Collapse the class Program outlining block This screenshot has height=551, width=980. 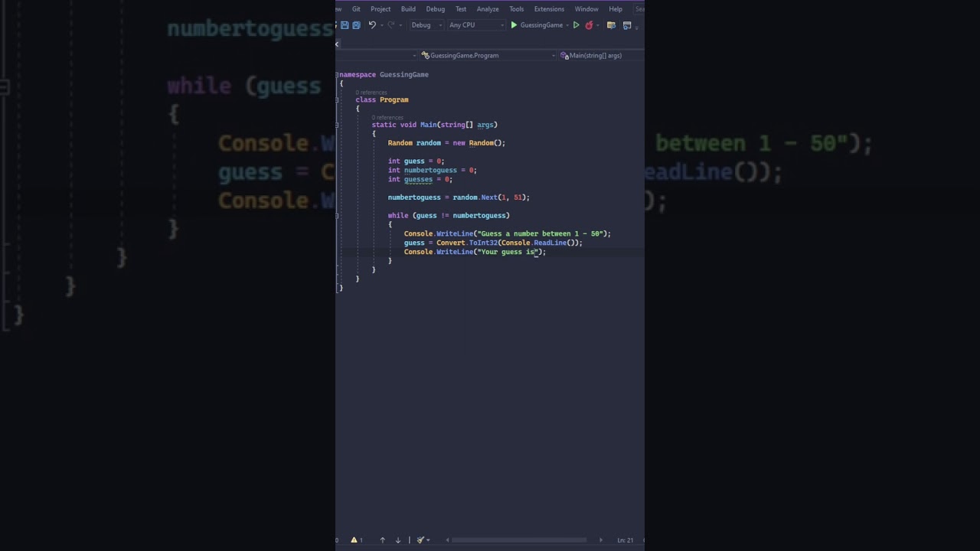point(338,99)
